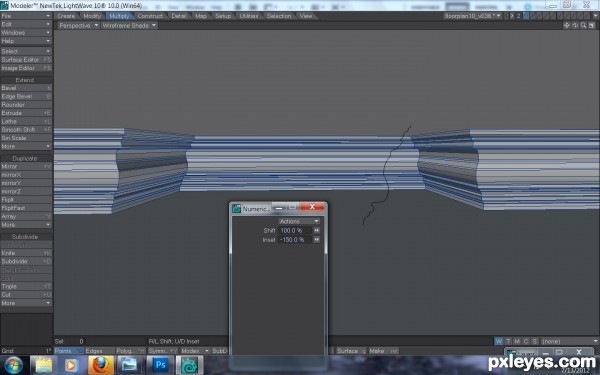Switch to the Multiply tab

click(x=119, y=16)
